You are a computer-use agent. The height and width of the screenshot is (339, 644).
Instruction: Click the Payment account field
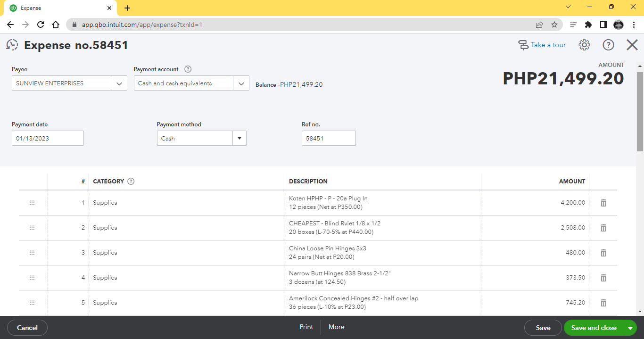[183, 83]
